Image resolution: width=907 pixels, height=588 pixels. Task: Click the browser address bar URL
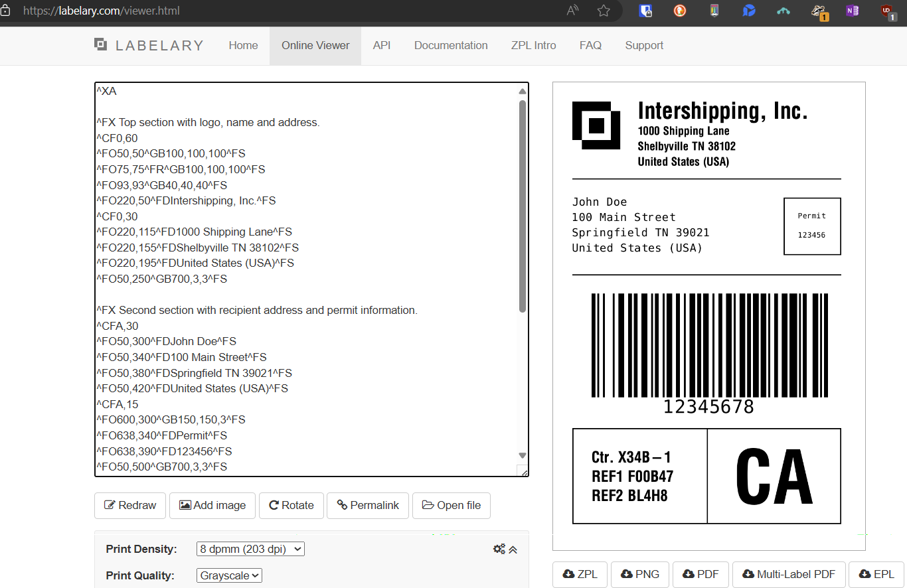pos(102,11)
